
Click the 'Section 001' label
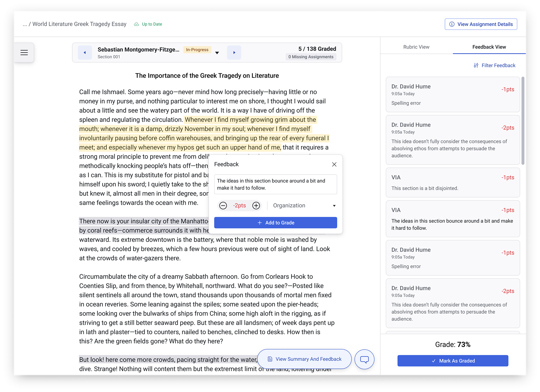109,57
